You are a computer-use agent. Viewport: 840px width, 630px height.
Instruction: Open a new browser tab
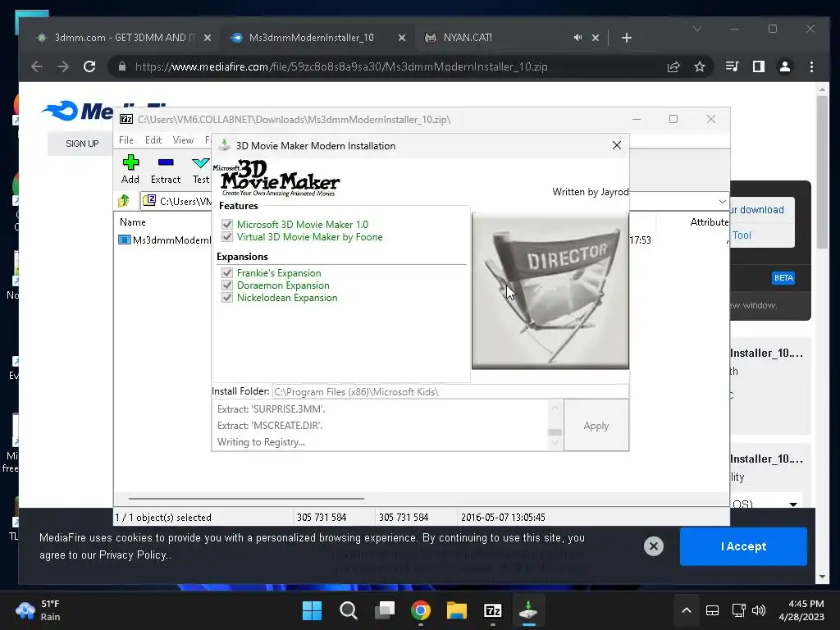626,38
